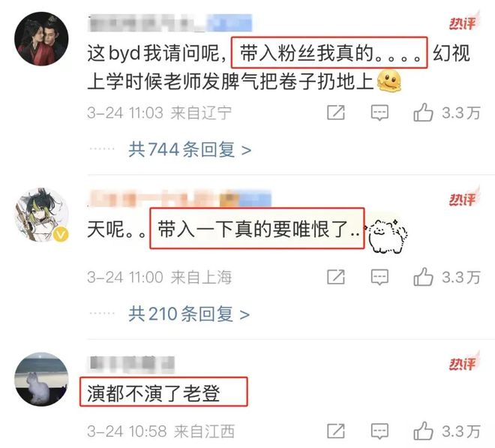The height and width of the screenshot is (448, 495).
Task: Open the white cat avatar profile
Action: point(41,379)
